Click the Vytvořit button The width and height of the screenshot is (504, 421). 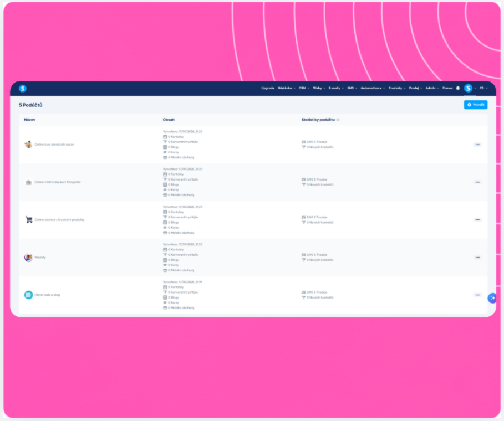(476, 105)
